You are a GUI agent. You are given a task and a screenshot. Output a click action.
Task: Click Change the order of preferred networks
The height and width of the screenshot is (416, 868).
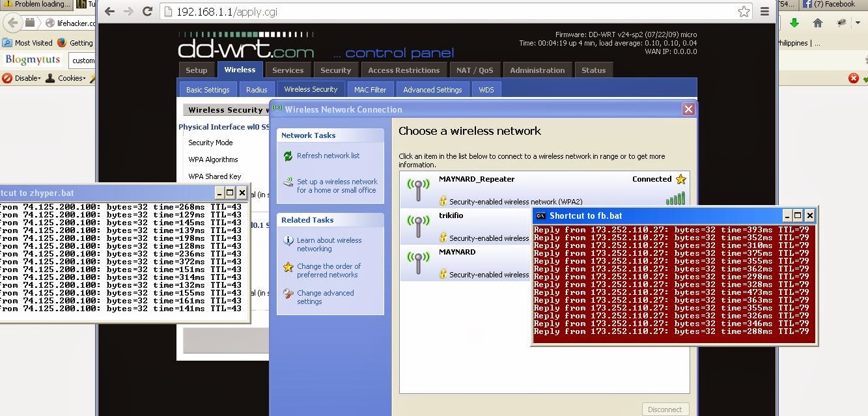(328, 270)
